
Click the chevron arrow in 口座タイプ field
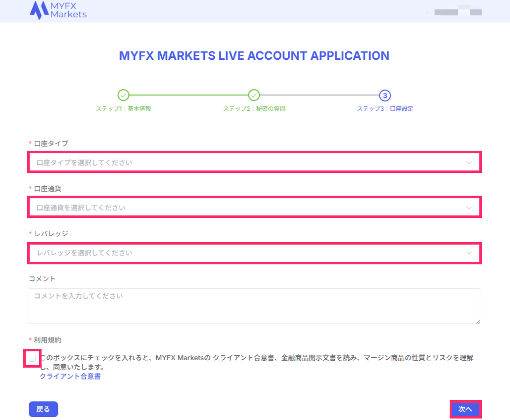tap(469, 163)
